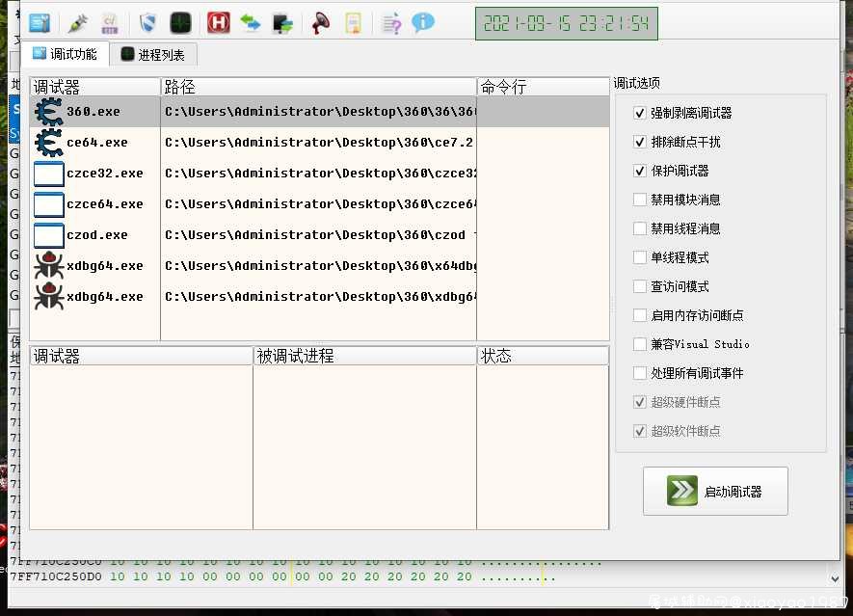This screenshot has width=853, height=616.
Task: Click the blue settings panel toolbar icon
Action: pos(40,23)
